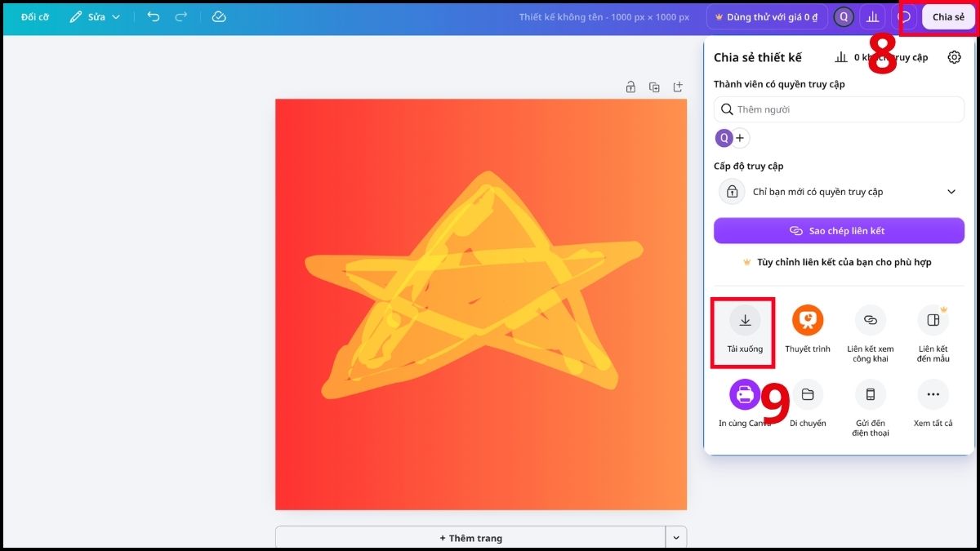Lock the page with padlock icon
980x551 pixels.
point(630,87)
